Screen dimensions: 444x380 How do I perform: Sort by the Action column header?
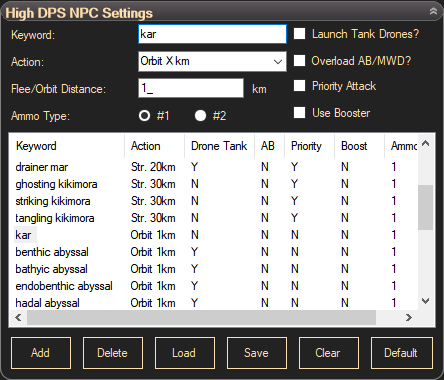(x=154, y=146)
